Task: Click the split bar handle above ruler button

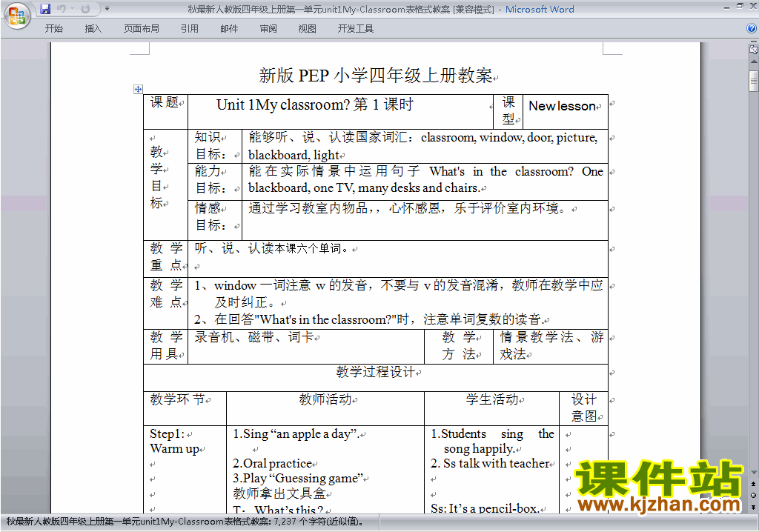Action: (754, 42)
